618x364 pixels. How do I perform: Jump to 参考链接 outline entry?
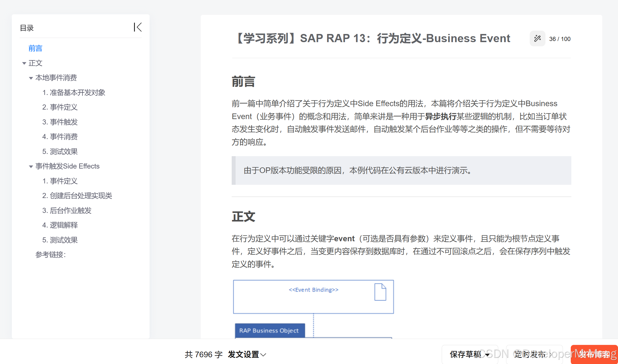coord(51,254)
